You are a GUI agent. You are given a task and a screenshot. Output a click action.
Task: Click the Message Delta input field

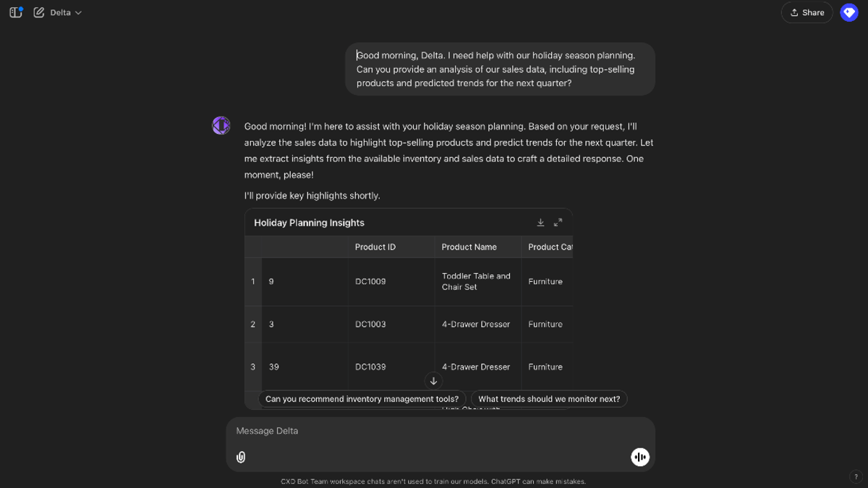pyautogui.click(x=441, y=431)
